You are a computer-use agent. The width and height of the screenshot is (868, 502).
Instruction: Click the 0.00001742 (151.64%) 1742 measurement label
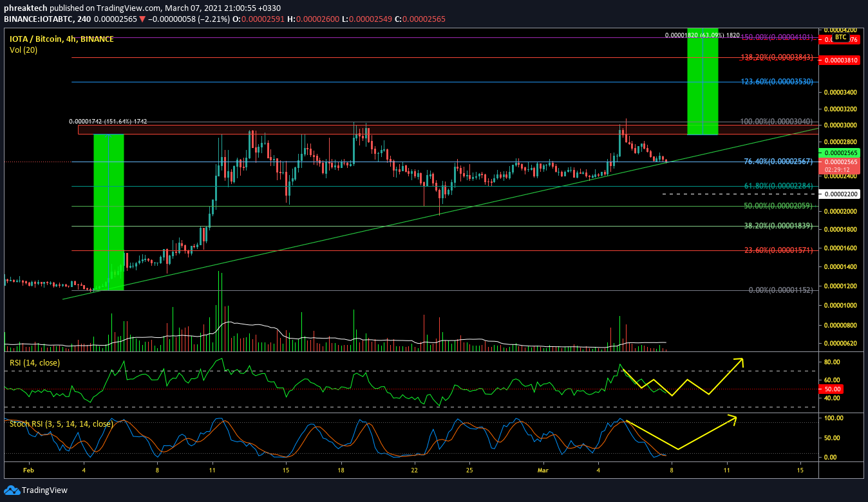[x=109, y=121]
